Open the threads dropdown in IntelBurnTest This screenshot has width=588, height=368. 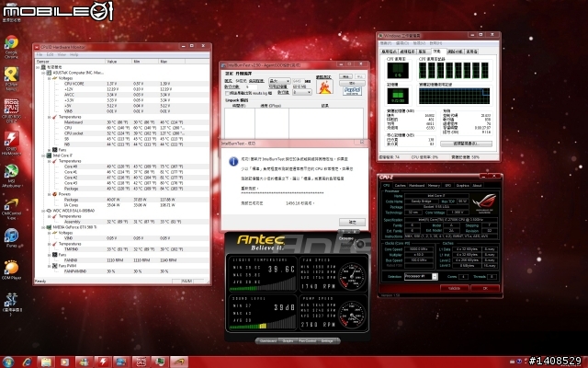point(302,92)
